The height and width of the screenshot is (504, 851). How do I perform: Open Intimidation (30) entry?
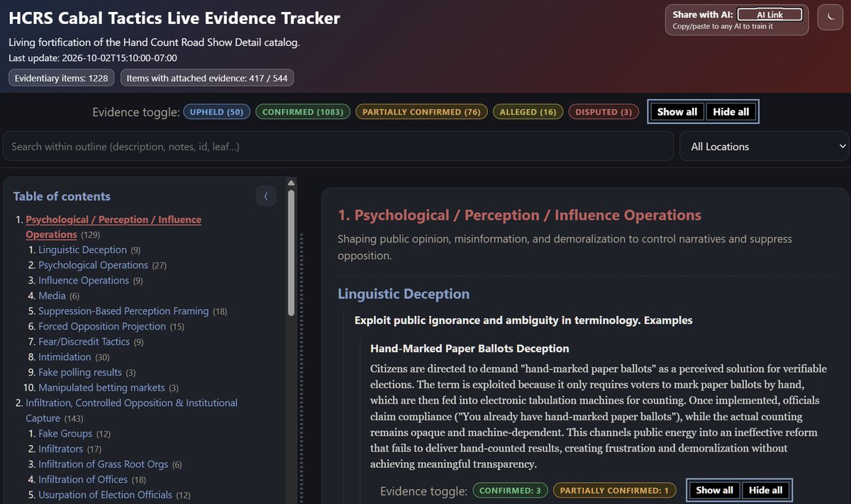[65, 357]
